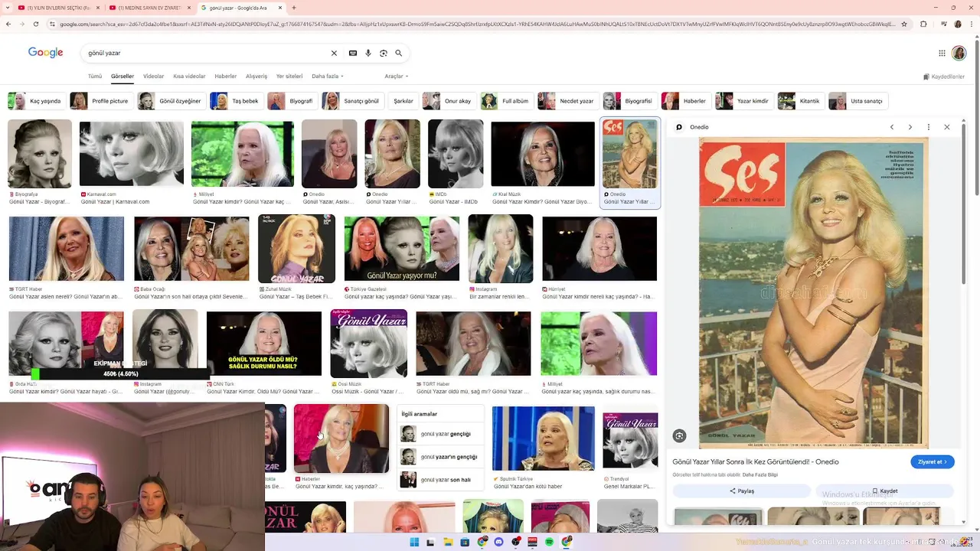This screenshot has height=551, width=980.
Task: Filter by the Onur akay chip
Action: (x=449, y=101)
